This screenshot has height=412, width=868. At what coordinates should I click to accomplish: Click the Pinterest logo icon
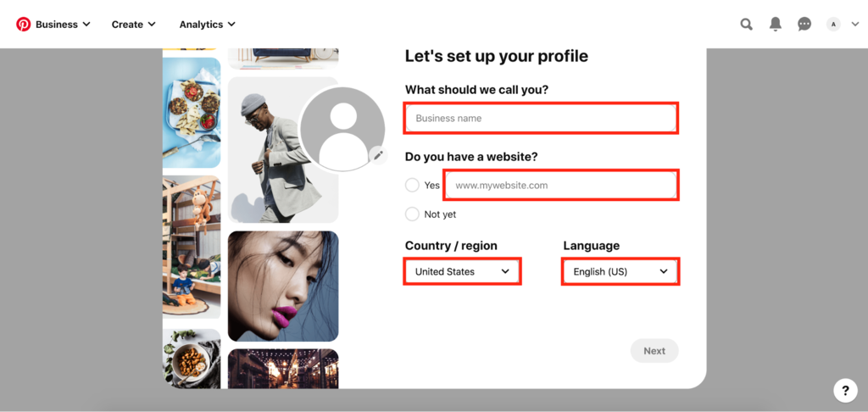[x=23, y=25]
